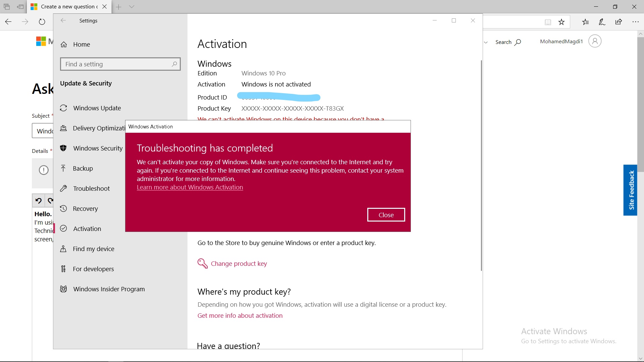
Task: Open MohamedMagdi1 account avatar
Action: pyautogui.click(x=595, y=41)
